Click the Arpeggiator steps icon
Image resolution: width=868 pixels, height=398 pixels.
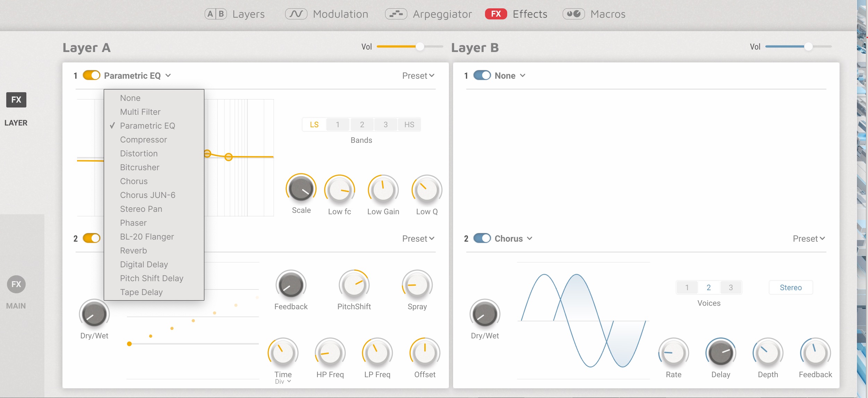pyautogui.click(x=396, y=14)
